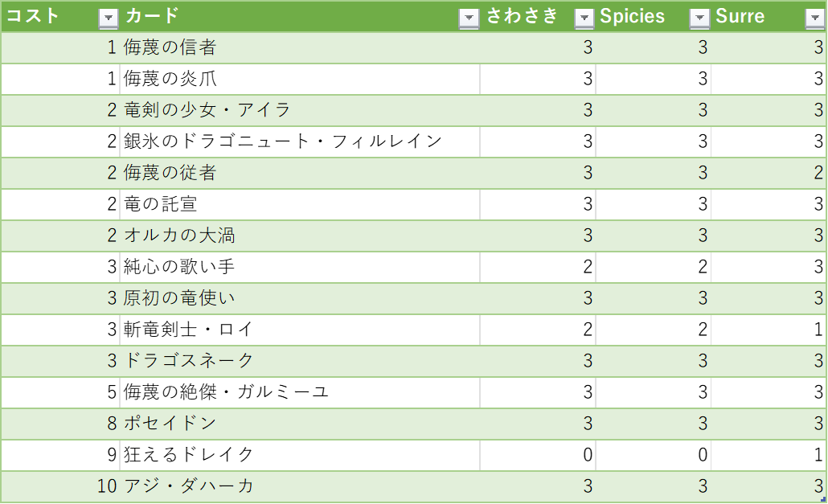Expand the さわさき column filter arrow
828x504 pixels.
(584, 18)
